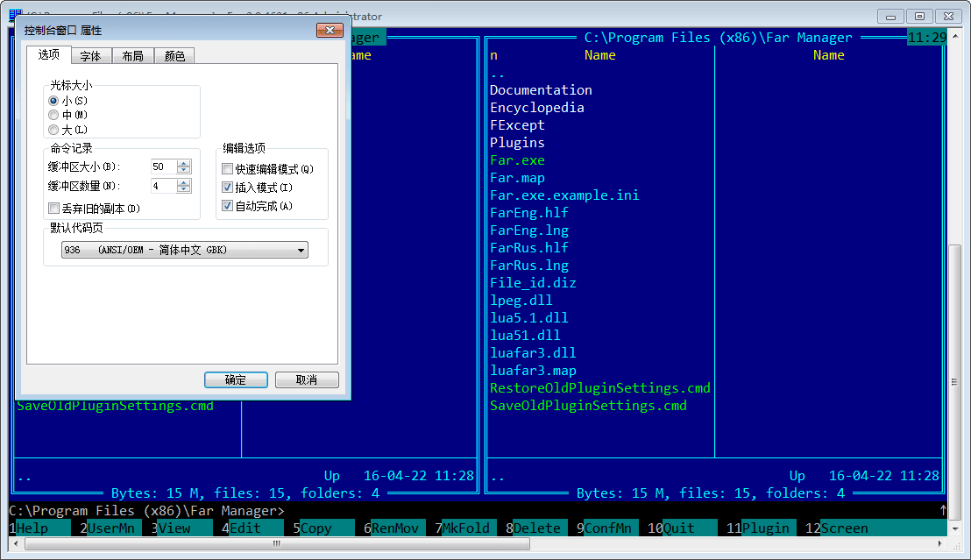Image resolution: width=971 pixels, height=560 pixels.
Task: Click 11 Plugin in Far key bar
Action: tap(761, 528)
